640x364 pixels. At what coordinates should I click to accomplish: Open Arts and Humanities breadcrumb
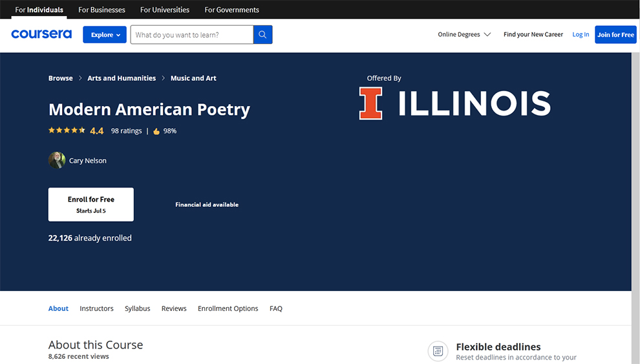click(x=122, y=78)
